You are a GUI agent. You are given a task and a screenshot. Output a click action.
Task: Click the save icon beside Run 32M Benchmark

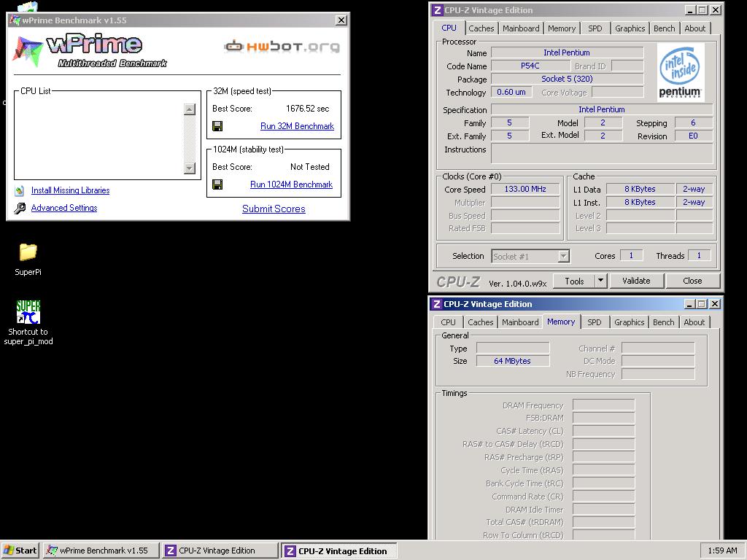[217, 126]
